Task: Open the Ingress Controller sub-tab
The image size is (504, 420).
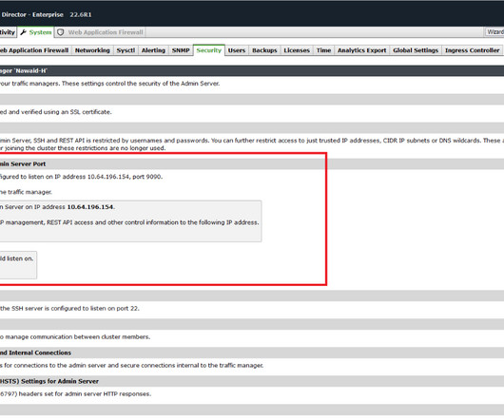Action: [x=473, y=50]
